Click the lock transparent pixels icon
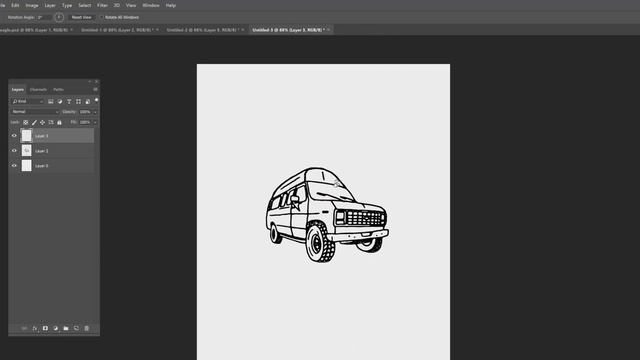This screenshot has height=360, width=640. [26, 122]
